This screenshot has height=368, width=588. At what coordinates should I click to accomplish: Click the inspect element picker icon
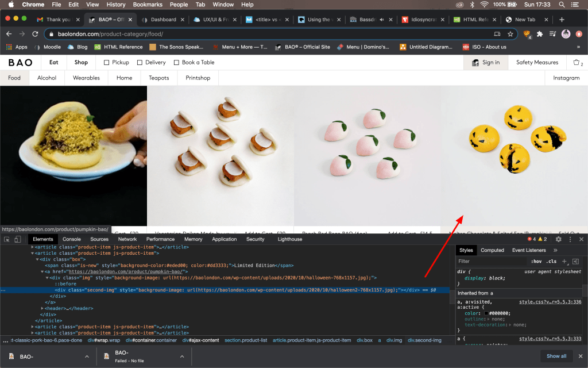(x=7, y=239)
